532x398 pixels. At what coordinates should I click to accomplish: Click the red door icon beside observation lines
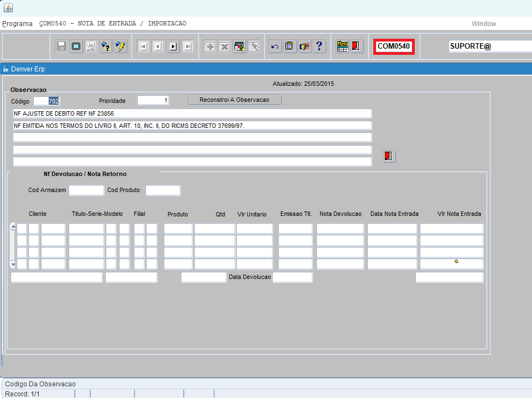click(389, 156)
